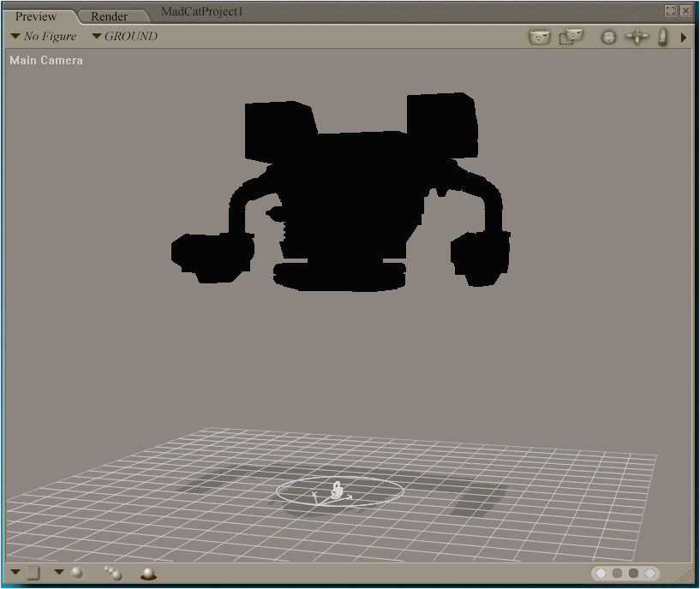Select the first light-colored dot swatch
Viewport: 700px width, 589px height.
coord(601,573)
